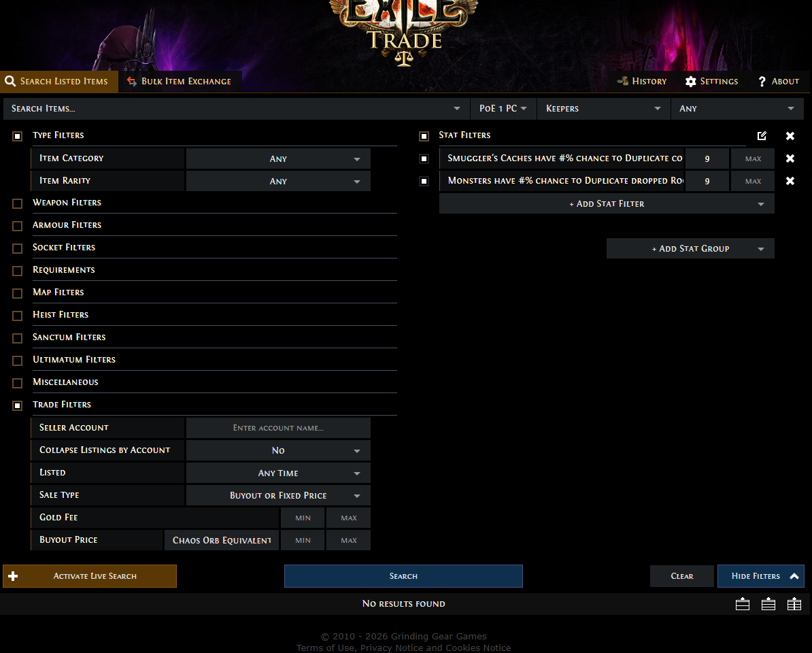812x653 pixels.
Task: Focus the Buyout Price max field
Action: pos(348,540)
